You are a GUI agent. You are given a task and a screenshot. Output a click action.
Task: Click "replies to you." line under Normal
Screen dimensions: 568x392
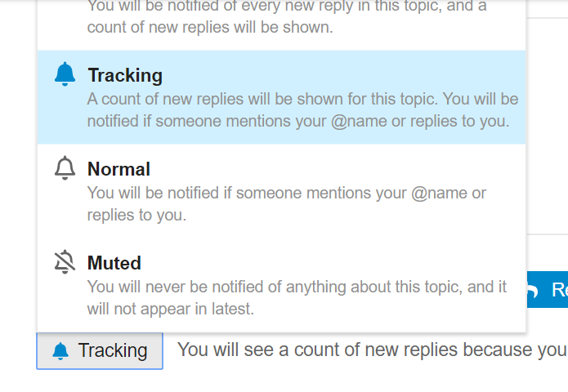[x=136, y=215]
